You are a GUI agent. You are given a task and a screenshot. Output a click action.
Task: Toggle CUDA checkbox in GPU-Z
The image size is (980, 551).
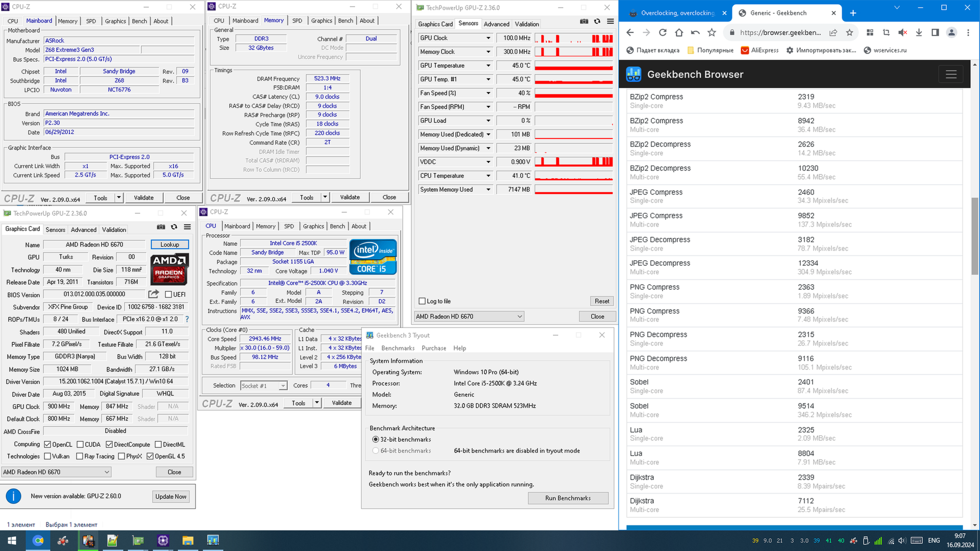pos(80,444)
